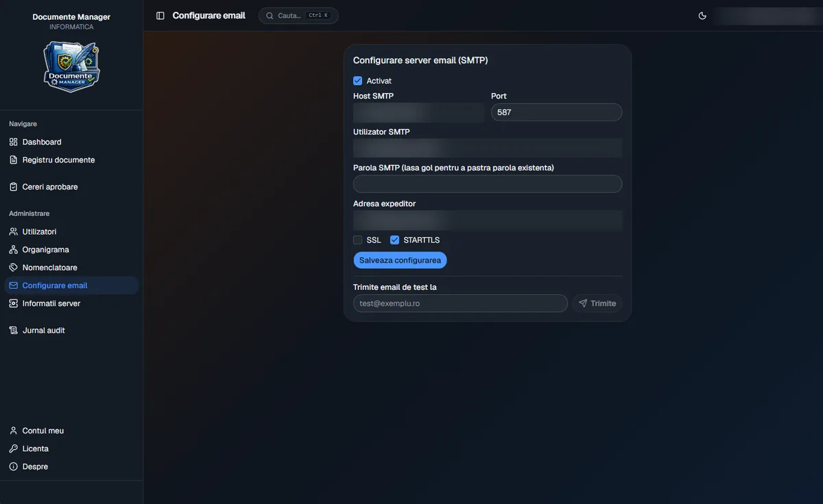Click the magnifier icon in search box
823x504 pixels.
[x=270, y=16]
